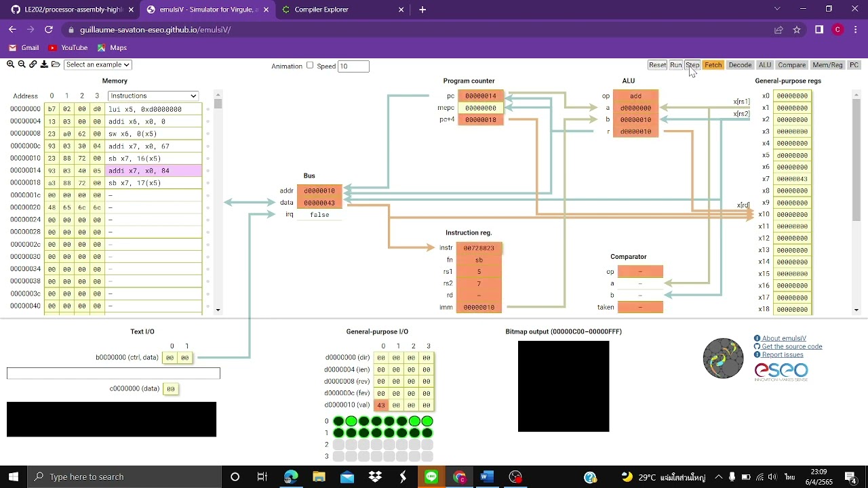Open the Select an example dropdown
The height and width of the screenshot is (488, 868).
click(x=98, y=64)
